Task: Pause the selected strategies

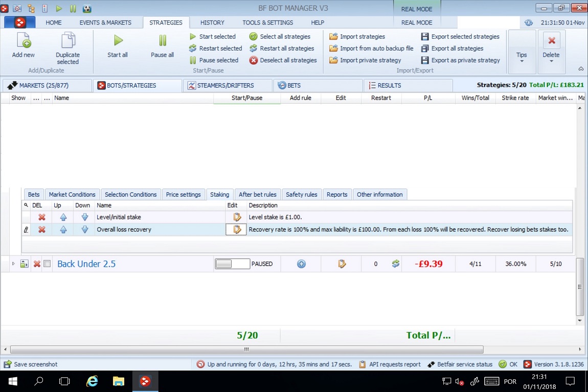Action: (214, 60)
